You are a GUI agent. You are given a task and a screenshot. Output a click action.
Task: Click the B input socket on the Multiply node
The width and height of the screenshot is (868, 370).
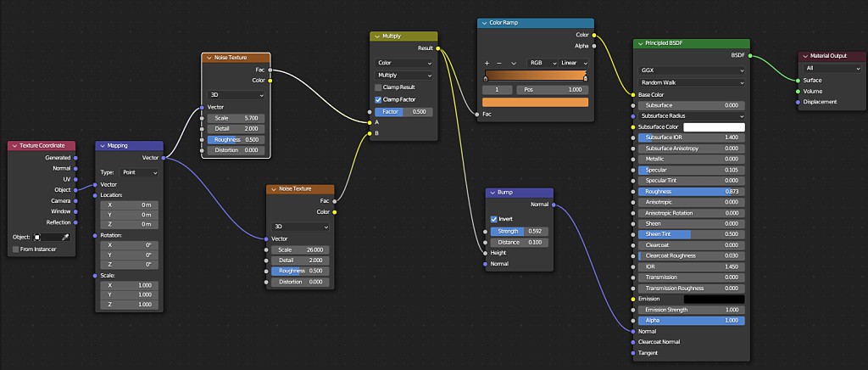[370, 133]
